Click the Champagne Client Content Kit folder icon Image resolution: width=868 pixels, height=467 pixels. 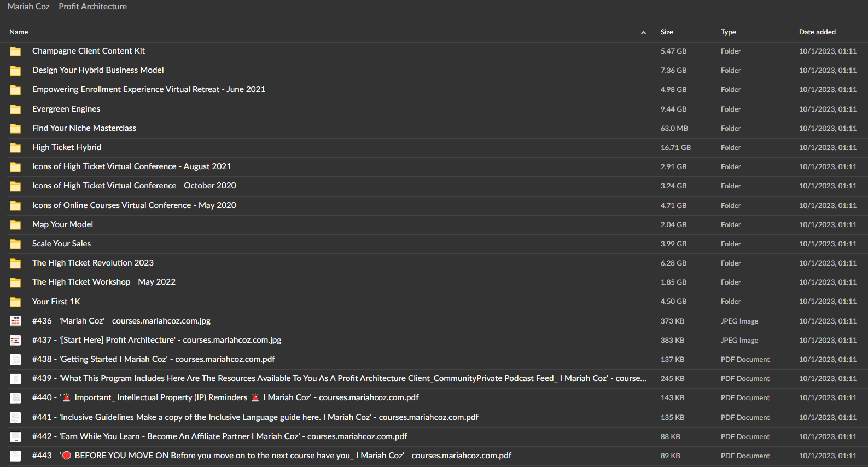point(15,51)
